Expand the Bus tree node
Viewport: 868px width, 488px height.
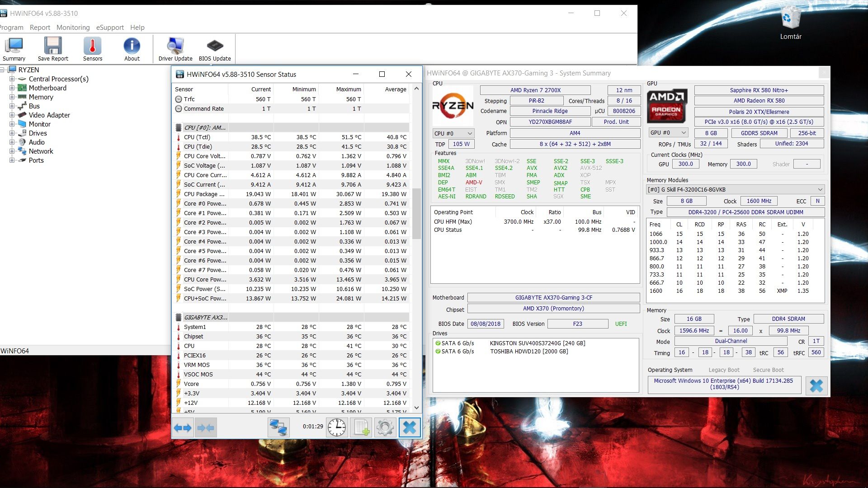click(12, 106)
